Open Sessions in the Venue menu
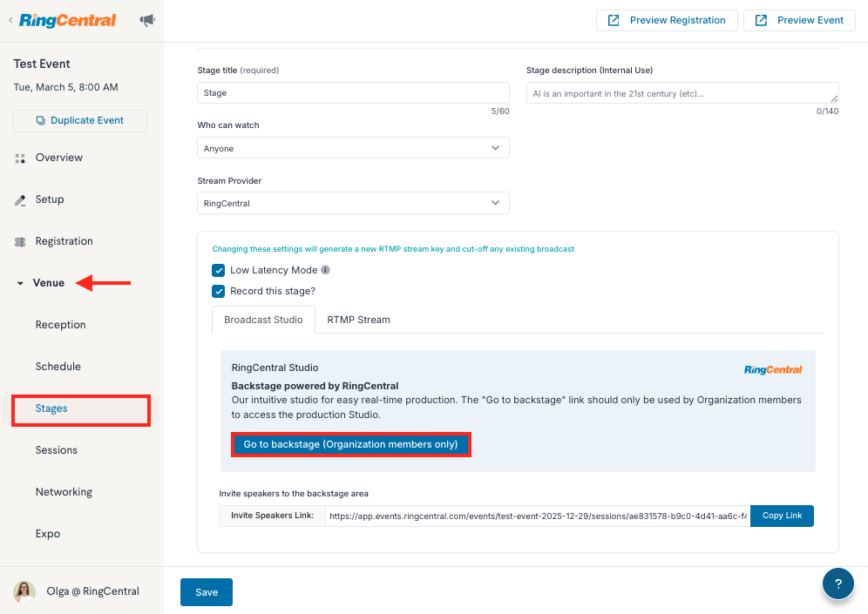868x614 pixels. [57, 450]
